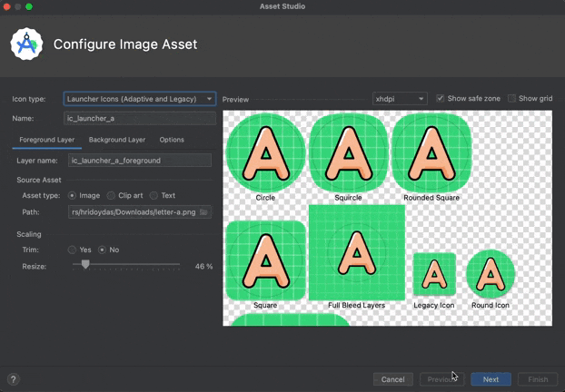Open the help question mark button
The height and width of the screenshot is (392, 565).
[14, 379]
